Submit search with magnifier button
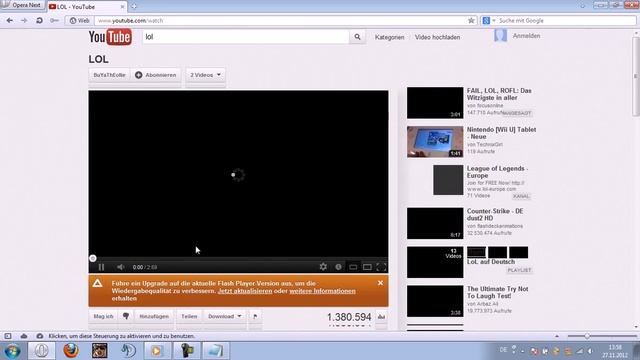 [x=358, y=37]
